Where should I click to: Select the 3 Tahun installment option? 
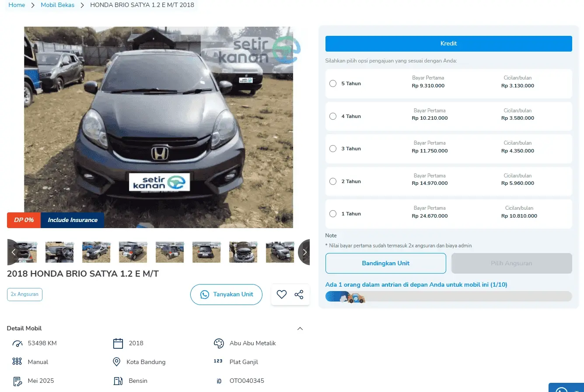(333, 149)
